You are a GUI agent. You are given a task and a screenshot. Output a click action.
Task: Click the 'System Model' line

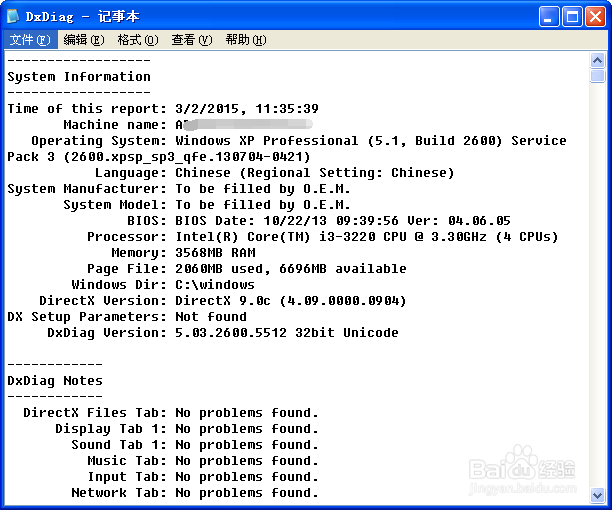207,204
